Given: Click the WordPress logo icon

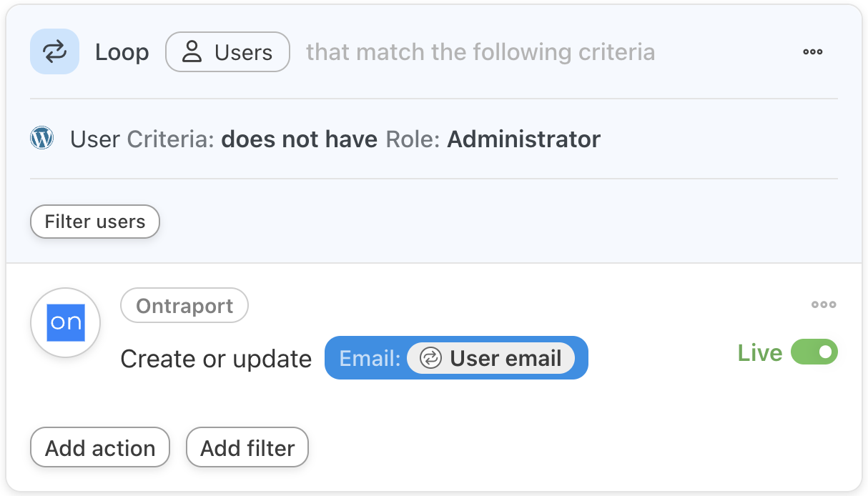Looking at the screenshot, I should (42, 138).
